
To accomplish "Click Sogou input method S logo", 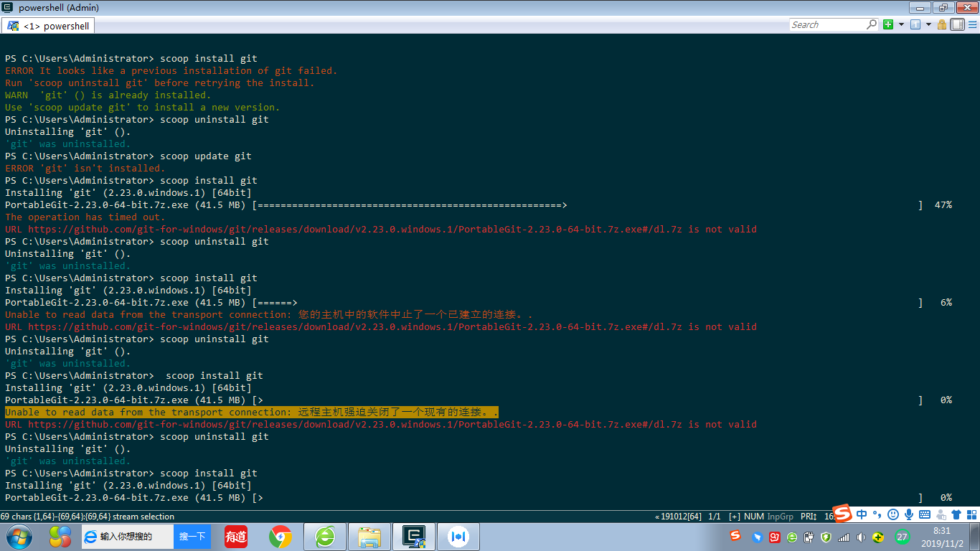I will pos(842,514).
